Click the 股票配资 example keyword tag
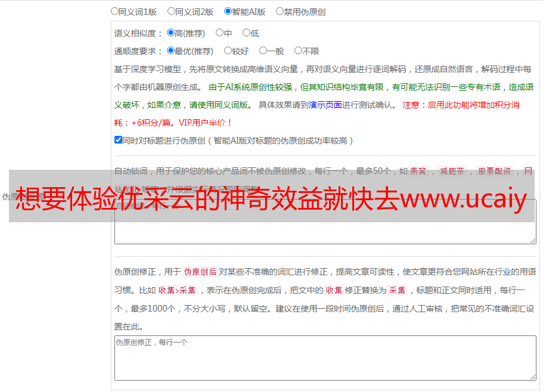This screenshot has width=543, height=392. (x=495, y=171)
